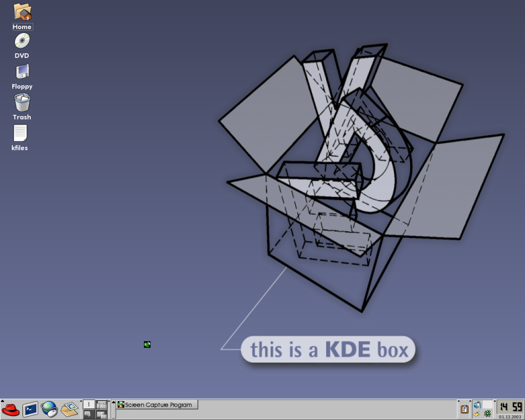Open window list arrow beside Screen Capture Program
This screenshot has height=420, width=525.
(x=113, y=402)
